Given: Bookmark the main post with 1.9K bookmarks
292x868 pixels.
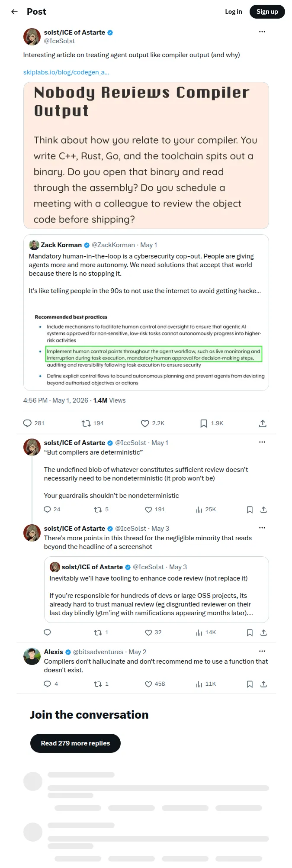Looking at the screenshot, I should click(204, 423).
